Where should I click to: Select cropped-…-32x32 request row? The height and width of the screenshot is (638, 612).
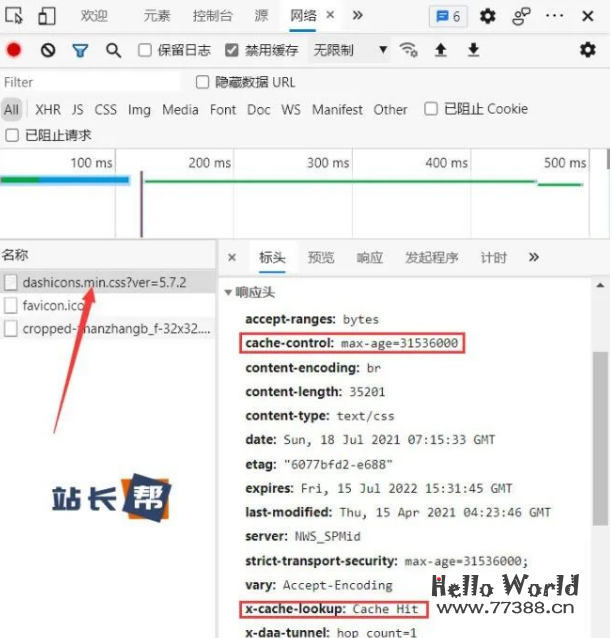(x=107, y=328)
